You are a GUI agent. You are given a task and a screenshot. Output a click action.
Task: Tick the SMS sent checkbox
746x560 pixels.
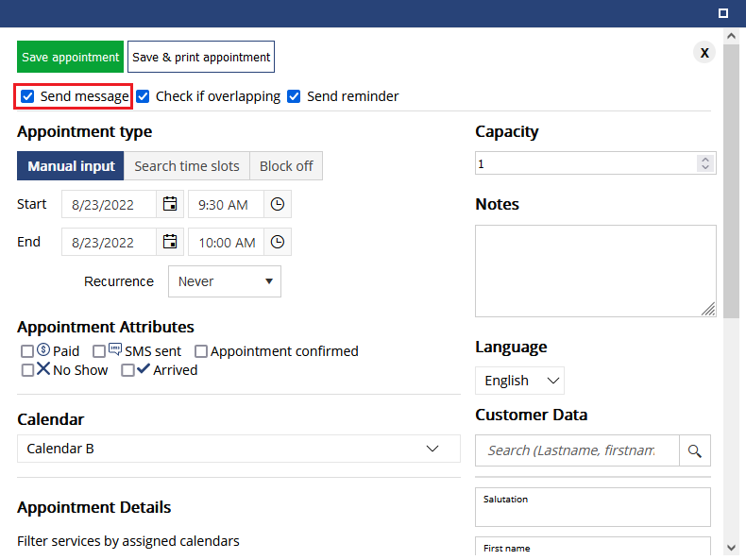coord(99,351)
